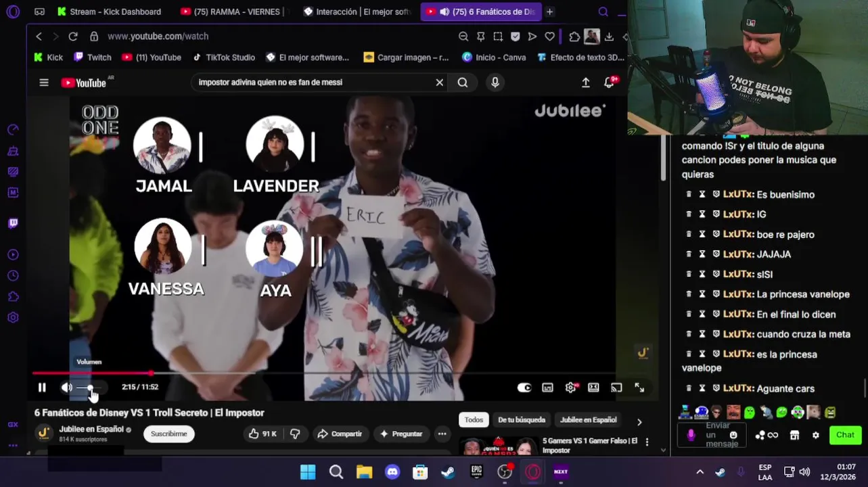The width and height of the screenshot is (868, 487).
Task: Add page to bookmarks with heart icon
Action: (x=549, y=37)
